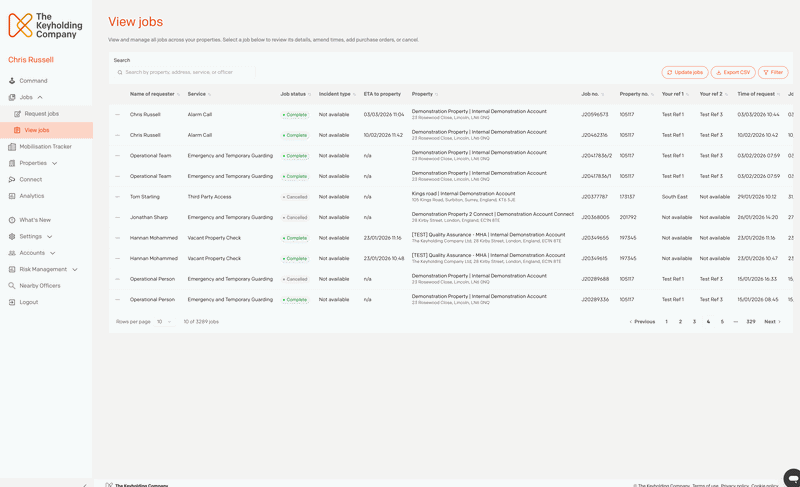The height and width of the screenshot is (487, 800).
Task: Click the dash control on the Jonathan Sharp row
Action: pos(117,217)
